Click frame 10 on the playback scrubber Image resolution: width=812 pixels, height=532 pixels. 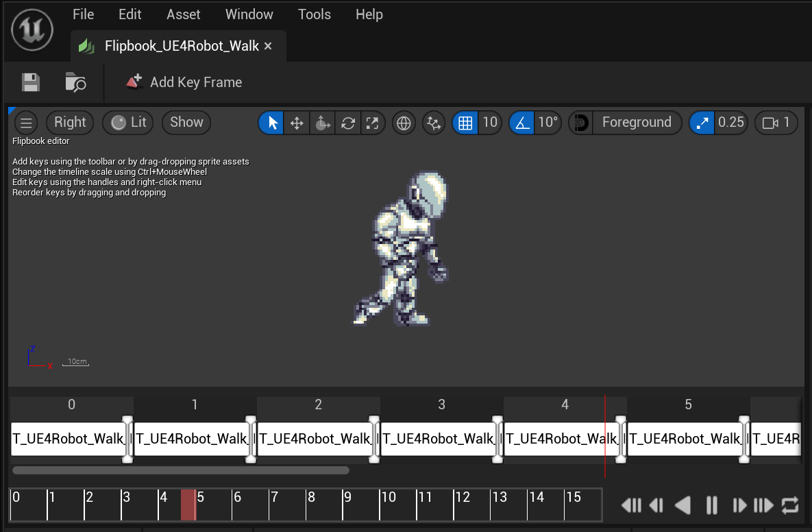click(x=397, y=505)
